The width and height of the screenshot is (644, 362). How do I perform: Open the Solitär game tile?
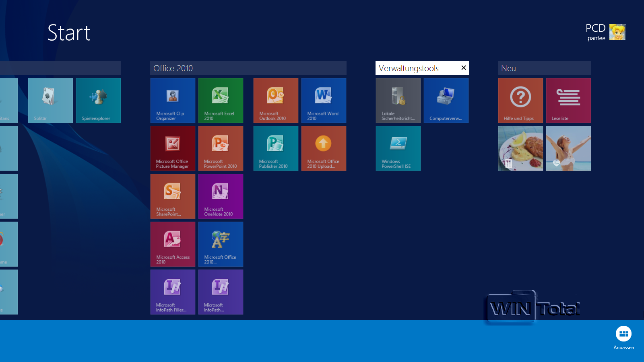coord(50,101)
